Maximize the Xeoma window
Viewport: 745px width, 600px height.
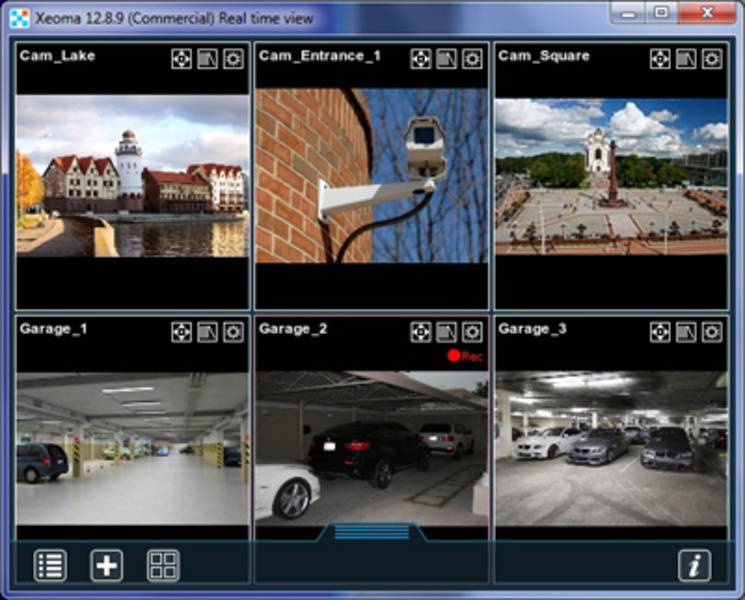point(661,12)
